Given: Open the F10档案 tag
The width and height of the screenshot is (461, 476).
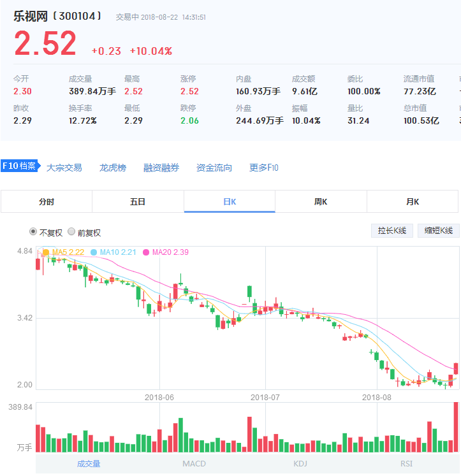Looking at the screenshot, I should point(20,166).
